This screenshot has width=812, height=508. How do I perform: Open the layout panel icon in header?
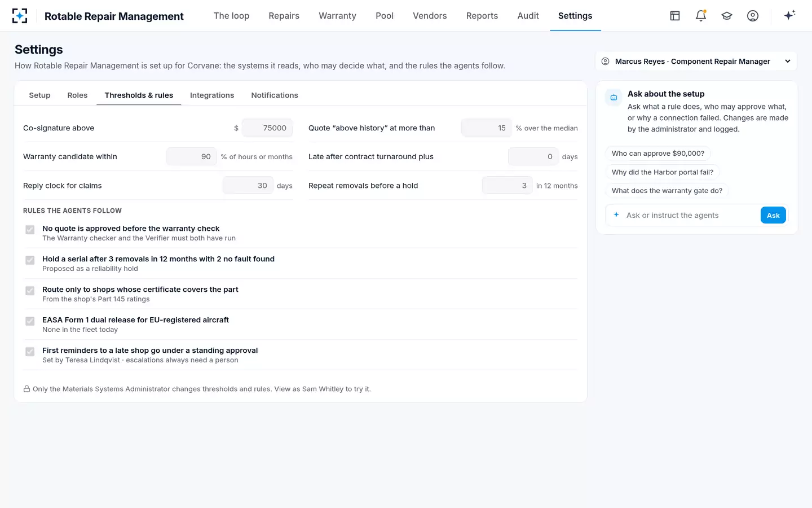click(x=675, y=16)
